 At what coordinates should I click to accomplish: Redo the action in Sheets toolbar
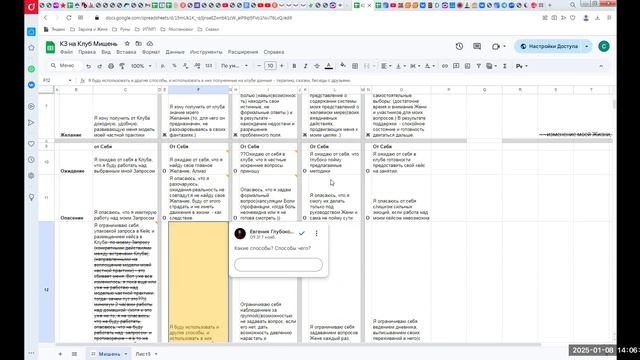click(x=100, y=66)
